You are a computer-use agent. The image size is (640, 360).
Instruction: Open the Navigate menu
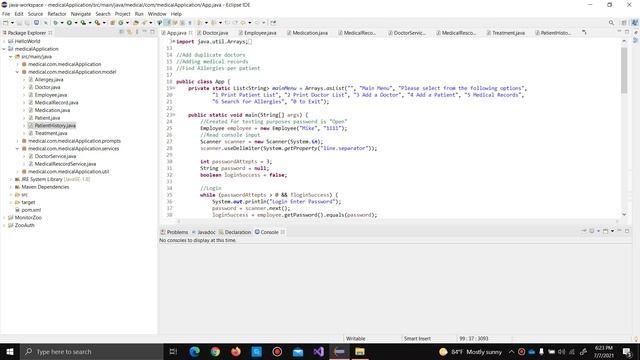click(x=81, y=14)
